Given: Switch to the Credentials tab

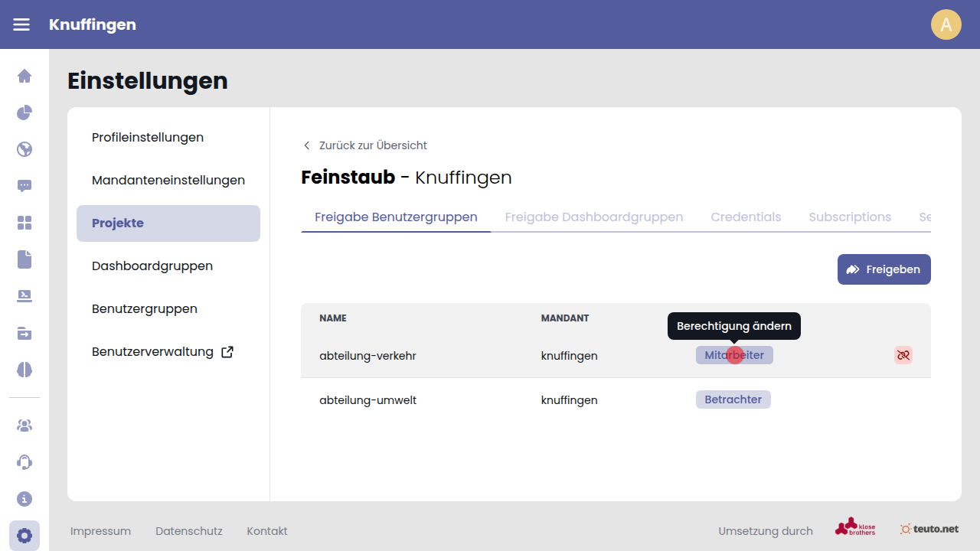Looking at the screenshot, I should click(x=746, y=217).
